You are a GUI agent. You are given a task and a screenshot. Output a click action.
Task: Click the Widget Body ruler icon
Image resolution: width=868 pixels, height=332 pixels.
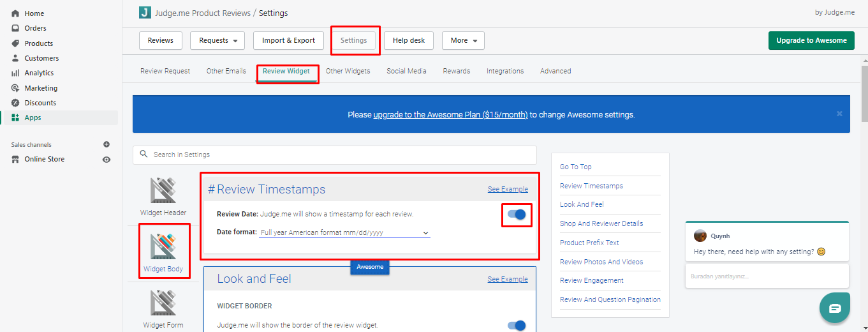[163, 246]
